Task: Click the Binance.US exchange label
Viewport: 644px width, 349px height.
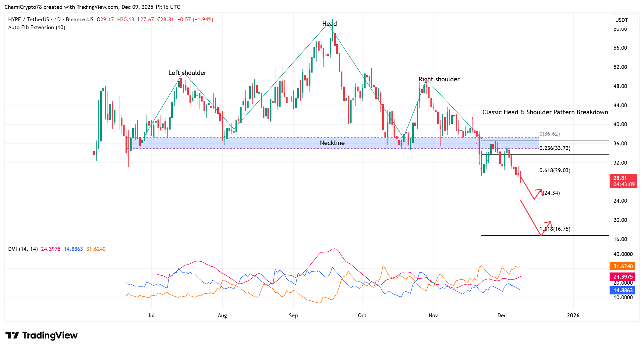Action: coord(79,19)
